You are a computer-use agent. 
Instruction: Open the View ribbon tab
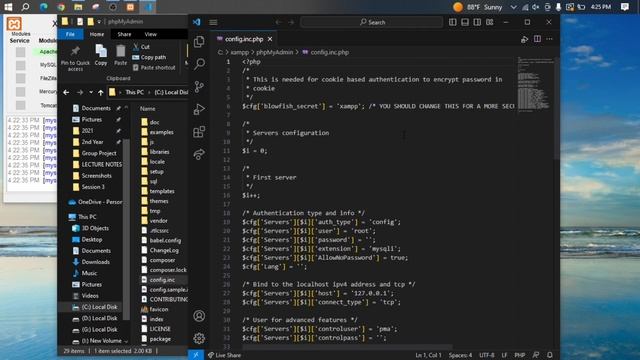[x=150, y=34]
